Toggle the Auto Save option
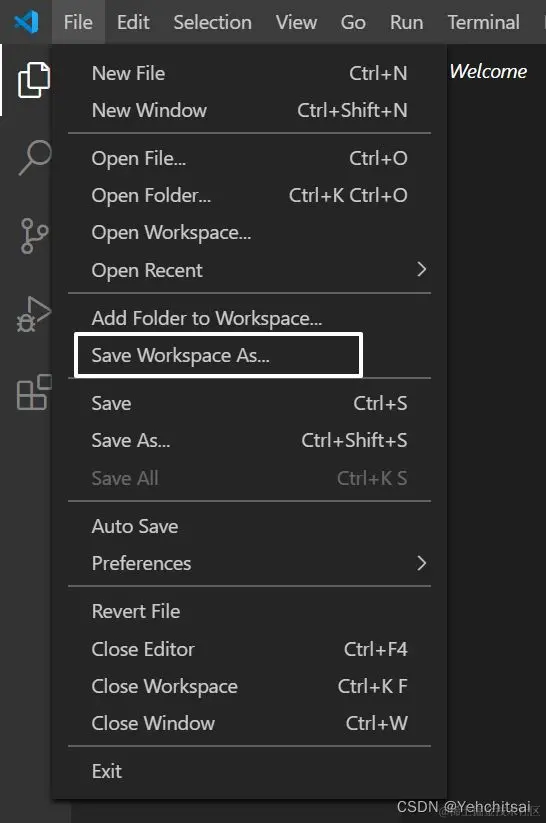This screenshot has height=823, width=546. pyautogui.click(x=249, y=526)
